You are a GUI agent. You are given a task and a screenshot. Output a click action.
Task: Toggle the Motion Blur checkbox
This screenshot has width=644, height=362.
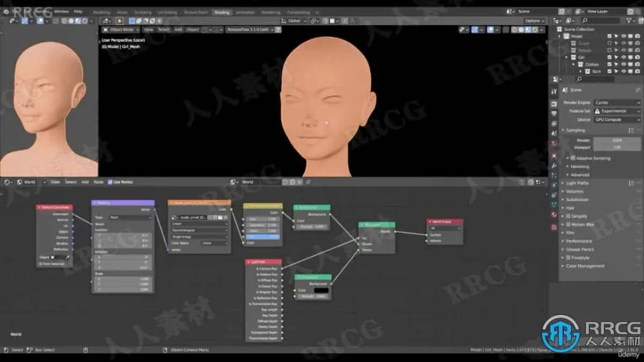[568, 224]
